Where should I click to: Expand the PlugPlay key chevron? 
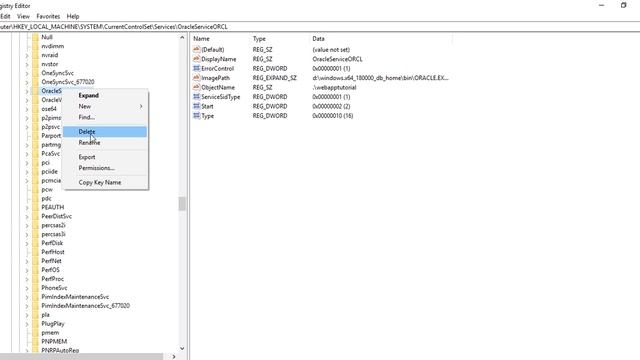(27, 324)
